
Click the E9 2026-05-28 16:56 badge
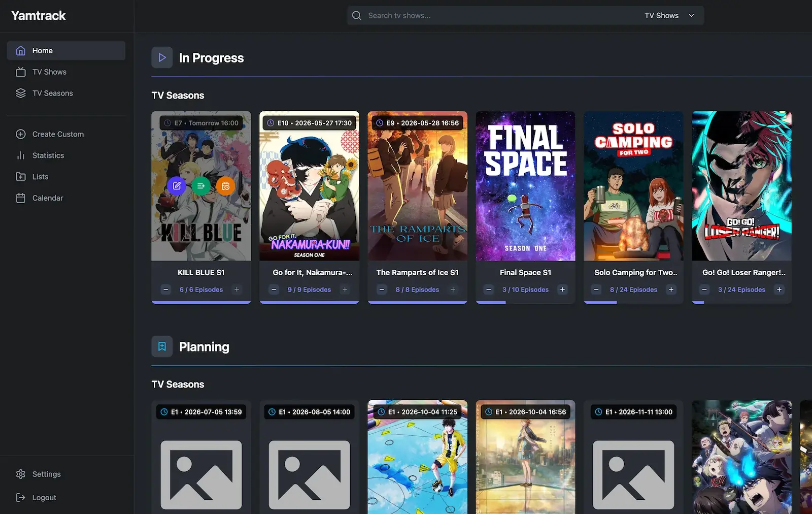tap(418, 123)
